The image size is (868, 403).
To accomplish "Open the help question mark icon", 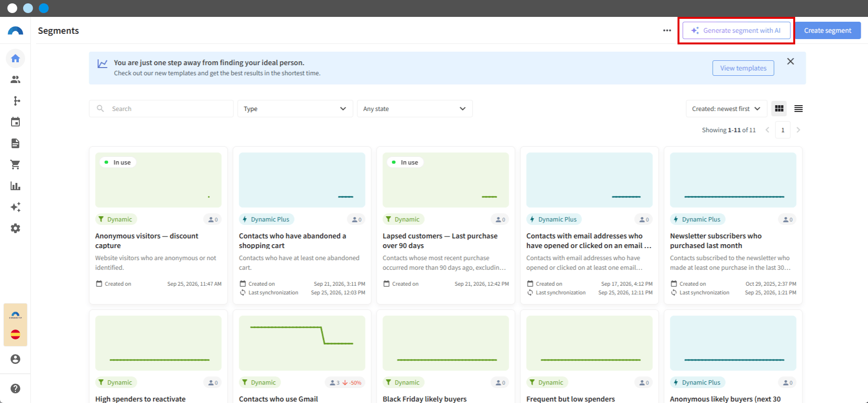I will 15,389.
